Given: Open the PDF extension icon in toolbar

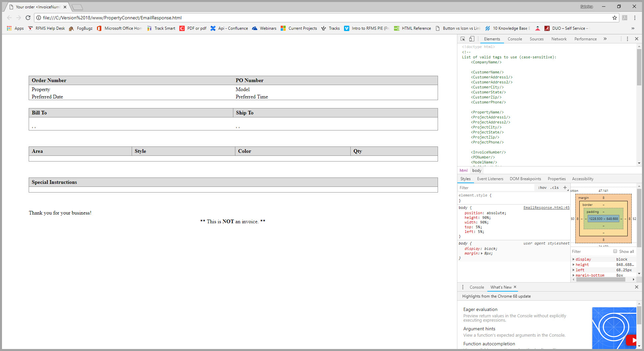Looking at the screenshot, I should (x=625, y=18).
